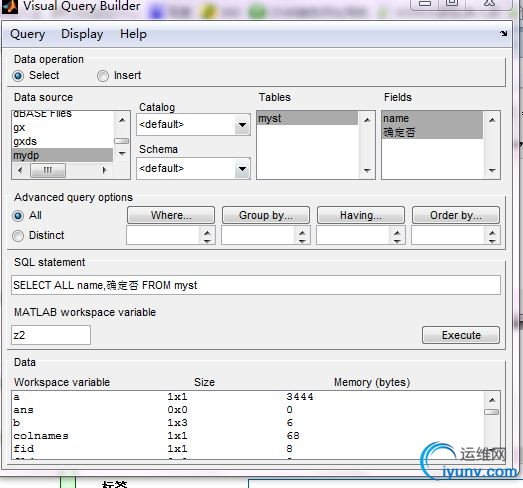
Task: Click the undock arrow icon in menu bar
Action: pos(503,33)
